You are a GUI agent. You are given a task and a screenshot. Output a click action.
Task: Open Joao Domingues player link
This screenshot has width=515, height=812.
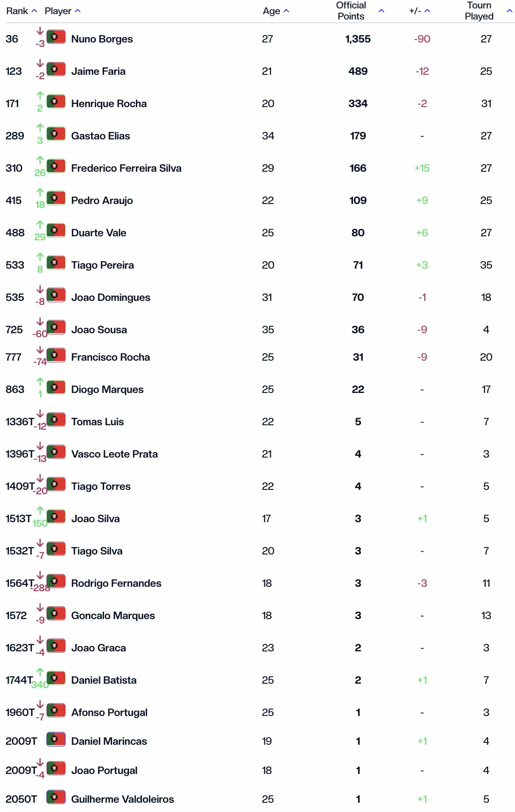[111, 297]
